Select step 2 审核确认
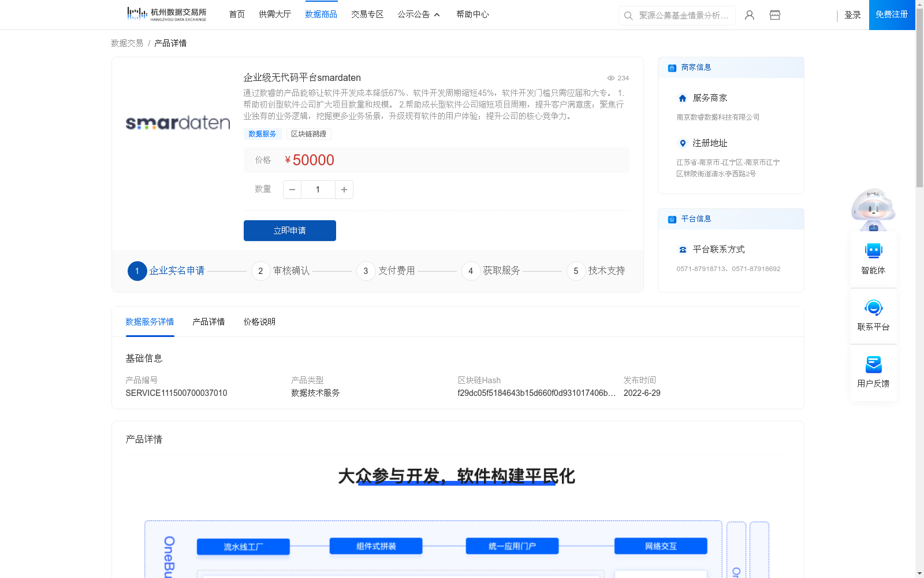924x578 pixels. pyautogui.click(x=281, y=271)
